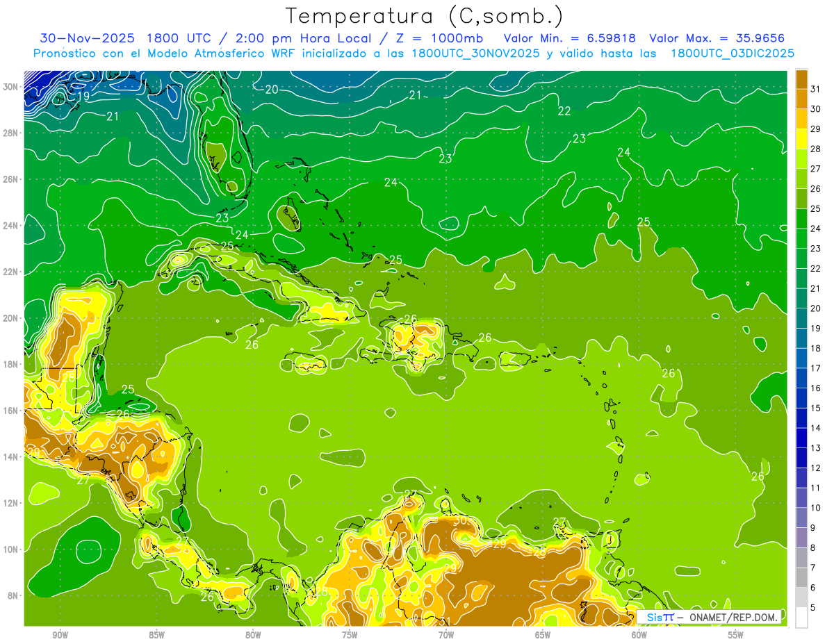Image resolution: width=834 pixels, height=644 pixels.
Task: Click the legend value 15
Action: tap(815, 408)
